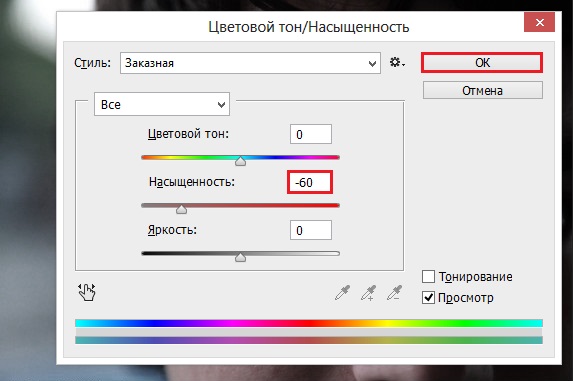Click the top rainbow color bar
The image size is (573, 381).
coord(309,323)
